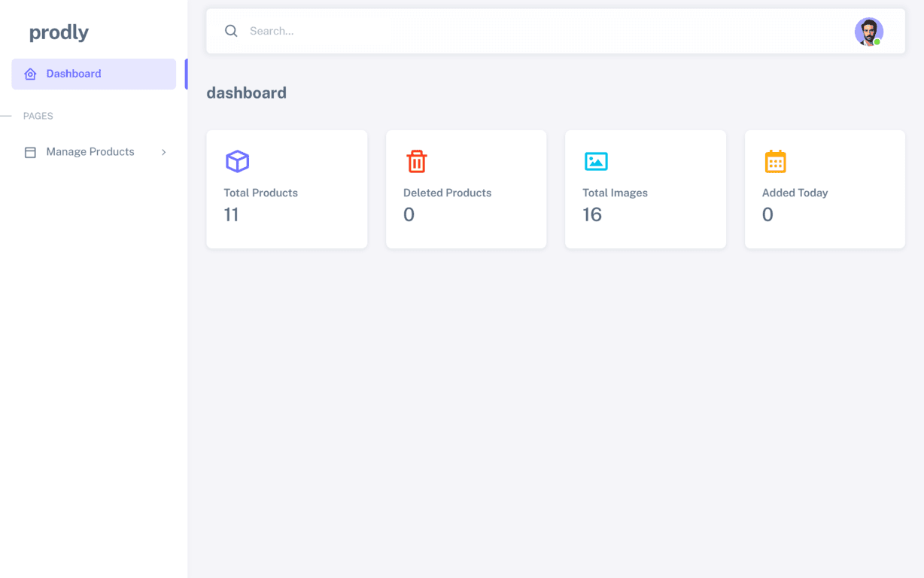The image size is (924, 578).
Task: Click the green online status dot
Action: (x=877, y=42)
